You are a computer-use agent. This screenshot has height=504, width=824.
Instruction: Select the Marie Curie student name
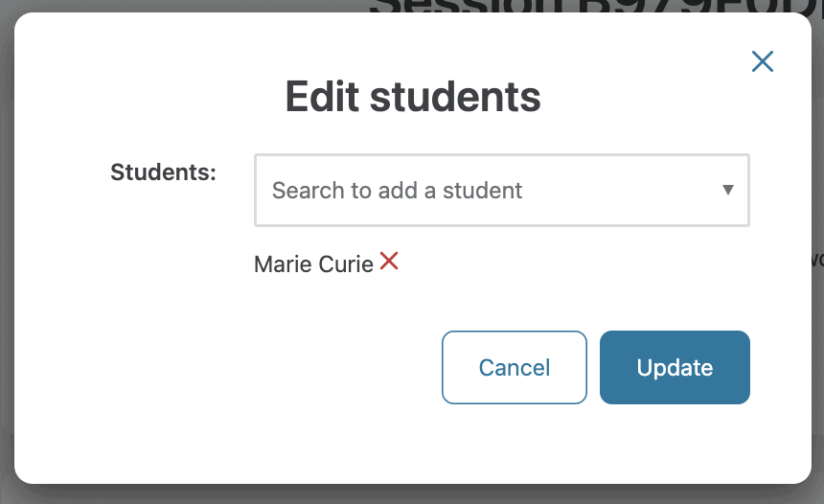(313, 263)
